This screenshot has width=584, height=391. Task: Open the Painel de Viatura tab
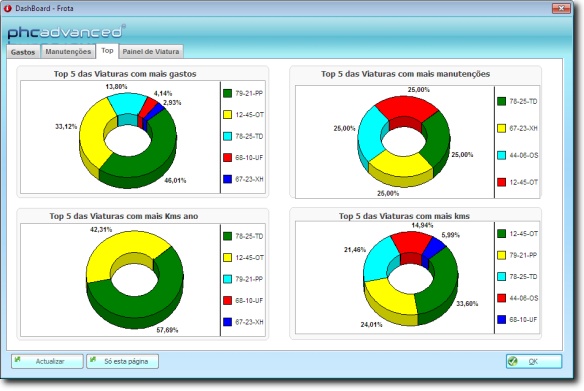coord(151,52)
